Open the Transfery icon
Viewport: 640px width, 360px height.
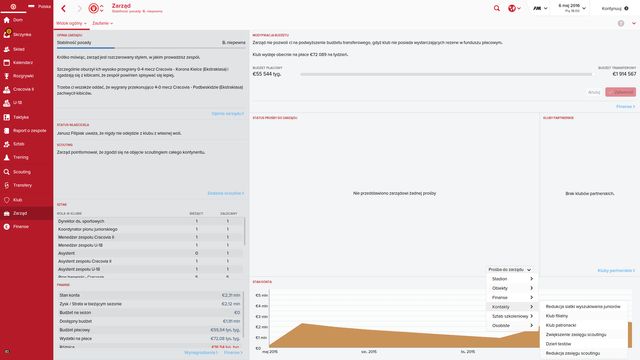click(7, 185)
